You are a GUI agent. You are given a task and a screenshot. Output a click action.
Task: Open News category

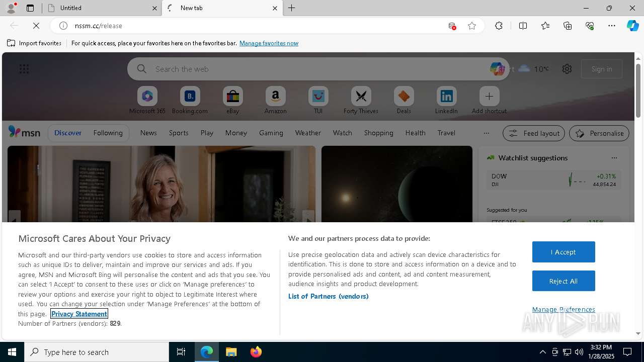click(148, 133)
